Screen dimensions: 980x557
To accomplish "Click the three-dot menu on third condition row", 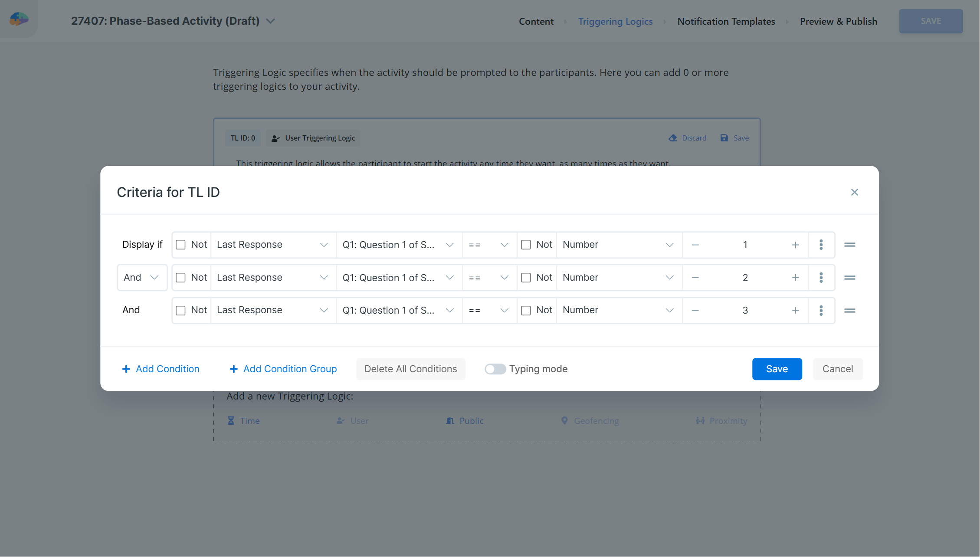I will click(x=821, y=311).
